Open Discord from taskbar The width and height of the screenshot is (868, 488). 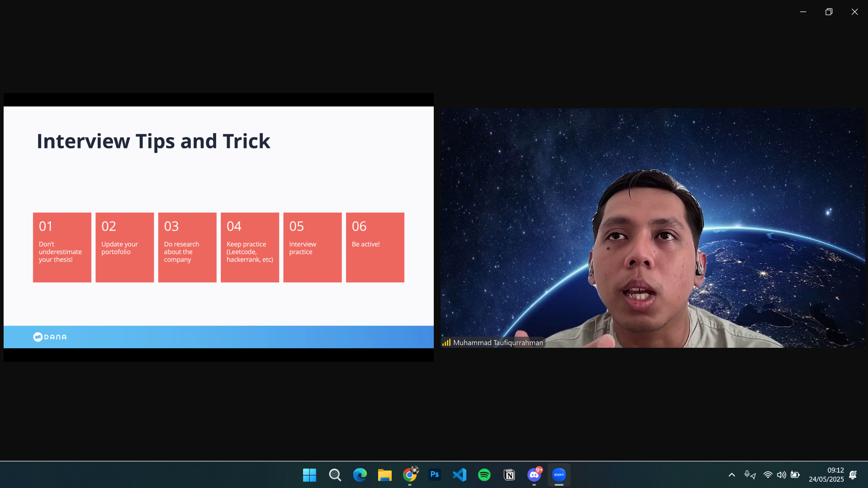(x=534, y=475)
